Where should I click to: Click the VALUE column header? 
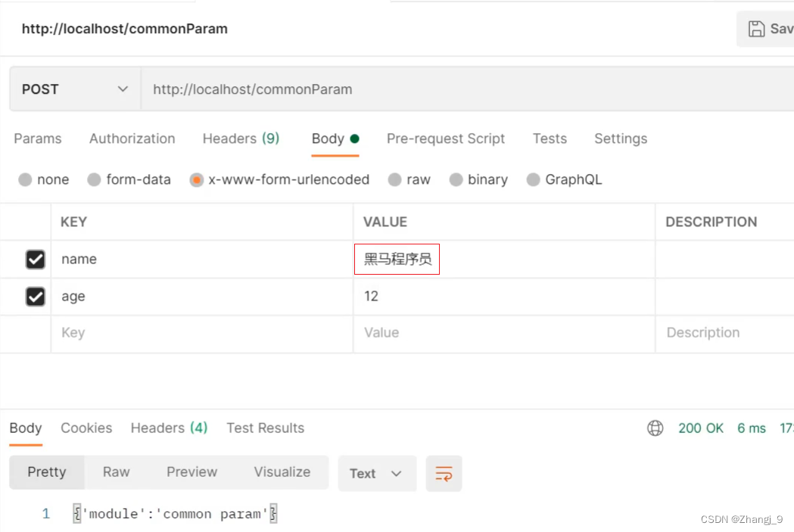(385, 222)
